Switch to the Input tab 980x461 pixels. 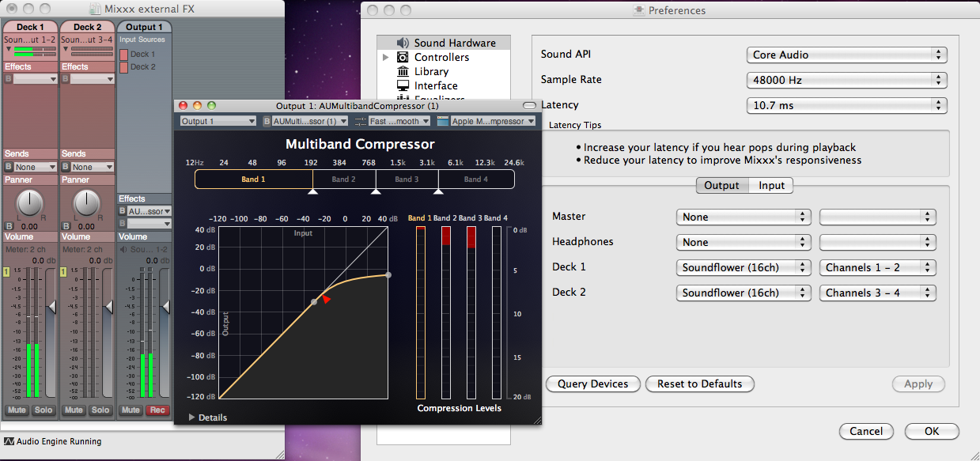tap(771, 185)
